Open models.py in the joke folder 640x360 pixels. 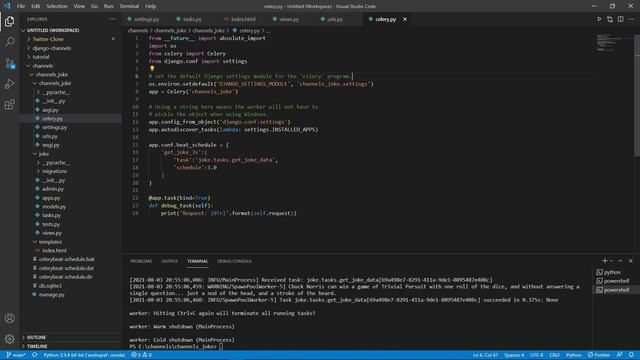pos(54,207)
